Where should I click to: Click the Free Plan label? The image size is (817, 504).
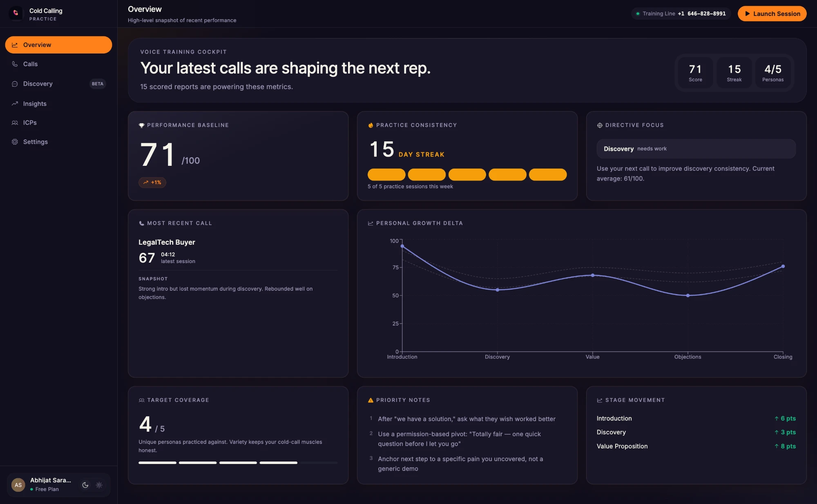47,489
